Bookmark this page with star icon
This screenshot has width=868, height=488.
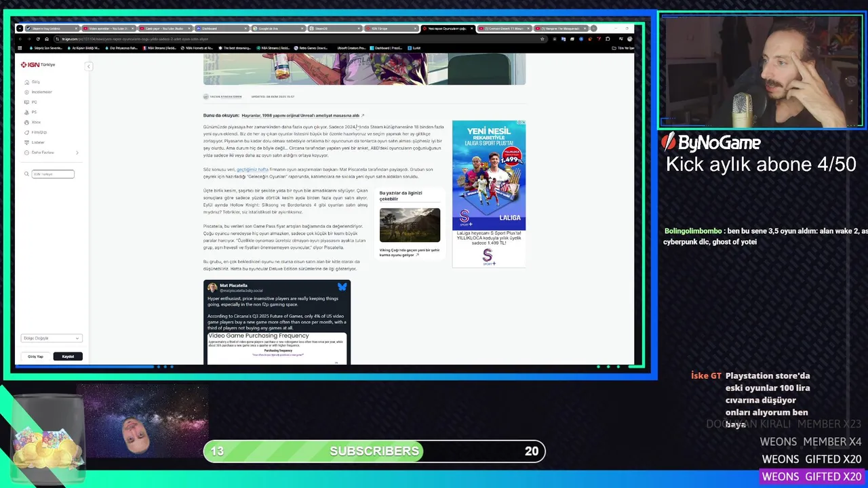point(542,39)
